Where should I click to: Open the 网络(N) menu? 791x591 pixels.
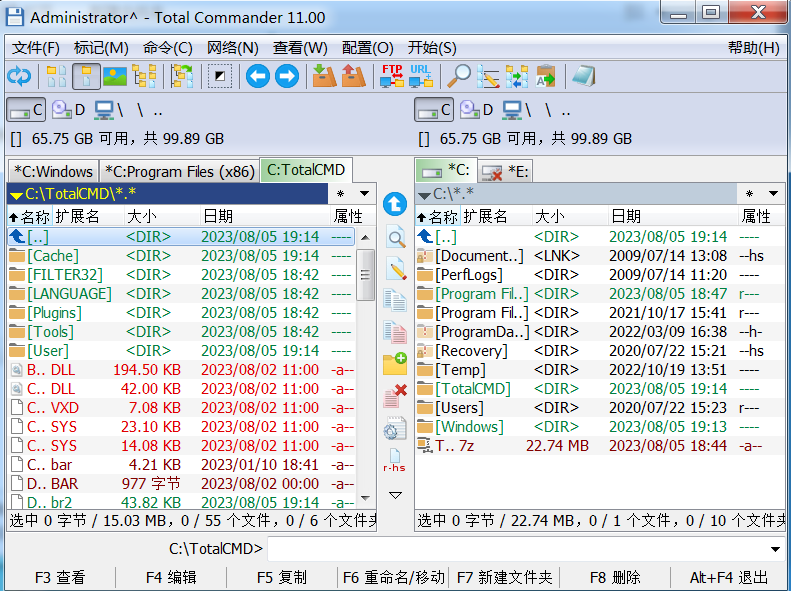click(x=233, y=48)
